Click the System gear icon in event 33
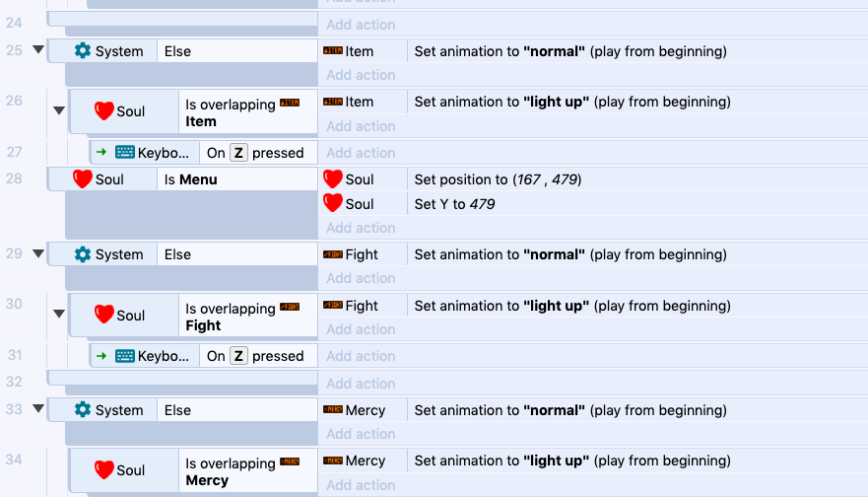The width and height of the screenshot is (868, 497). point(83,410)
